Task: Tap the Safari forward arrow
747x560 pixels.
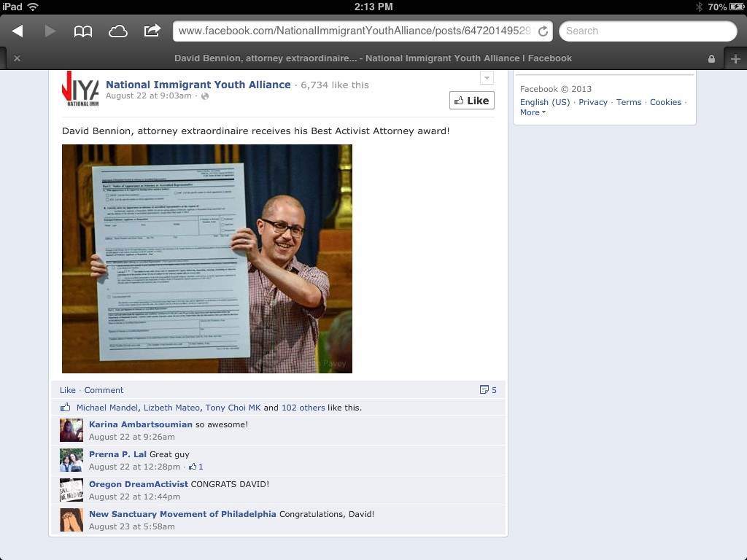Action: coord(50,31)
